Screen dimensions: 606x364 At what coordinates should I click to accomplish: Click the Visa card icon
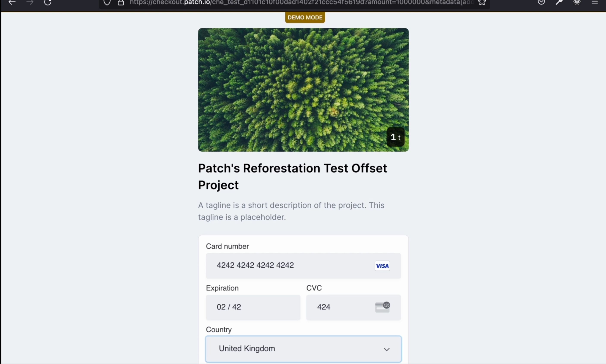382,266
